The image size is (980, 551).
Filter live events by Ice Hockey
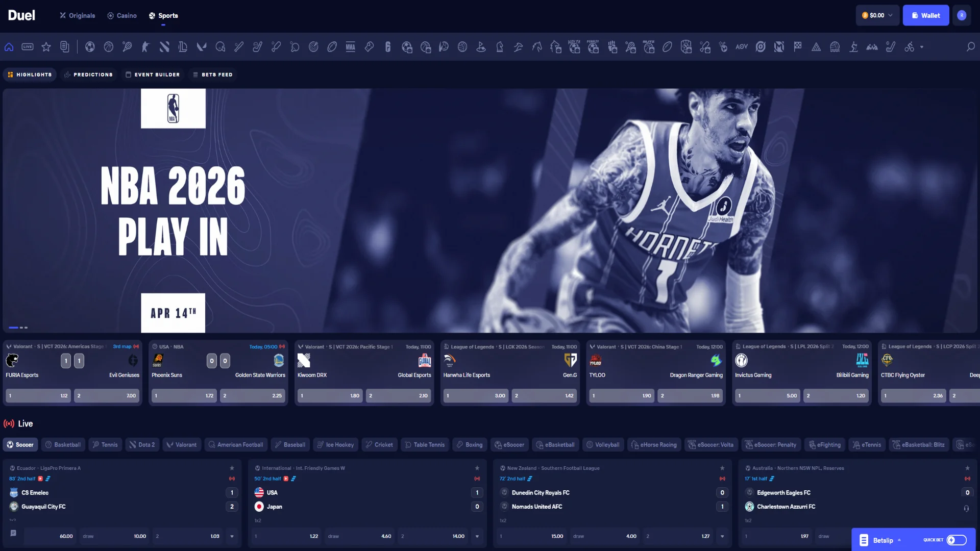[x=335, y=445]
